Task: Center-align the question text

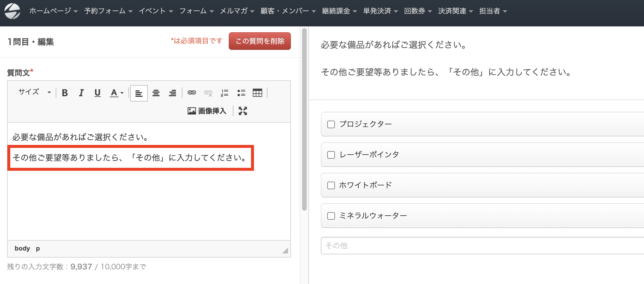Action: (156, 93)
